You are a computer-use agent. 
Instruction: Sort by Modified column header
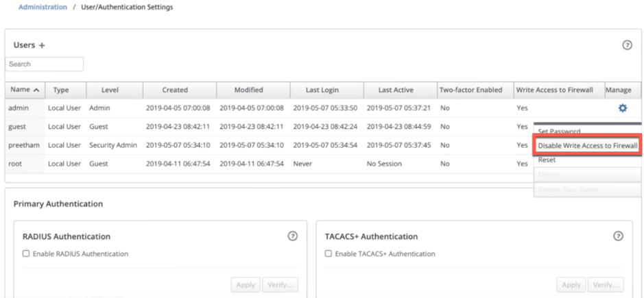pyautogui.click(x=253, y=90)
